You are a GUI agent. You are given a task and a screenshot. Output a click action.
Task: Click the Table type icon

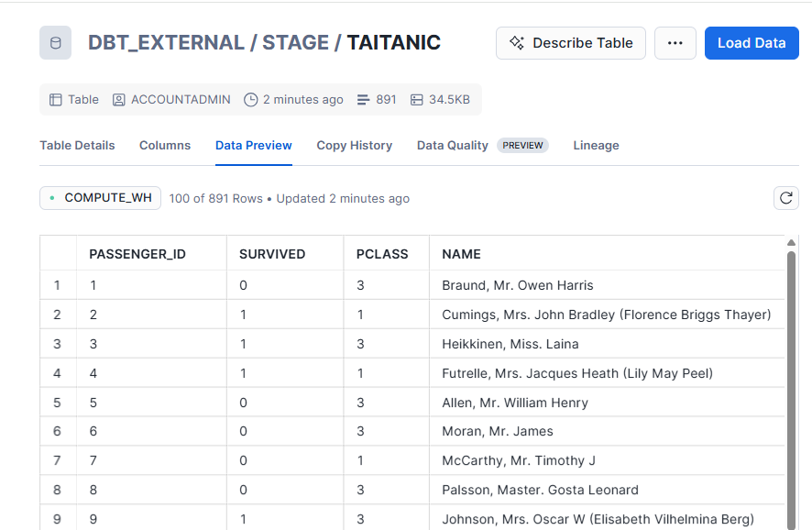56,99
